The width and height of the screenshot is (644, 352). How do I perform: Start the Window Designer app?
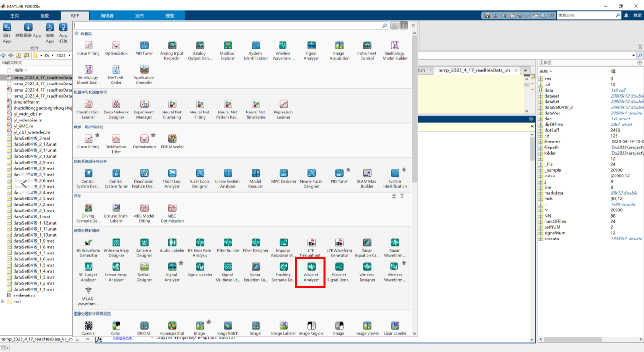pyautogui.click(x=367, y=272)
